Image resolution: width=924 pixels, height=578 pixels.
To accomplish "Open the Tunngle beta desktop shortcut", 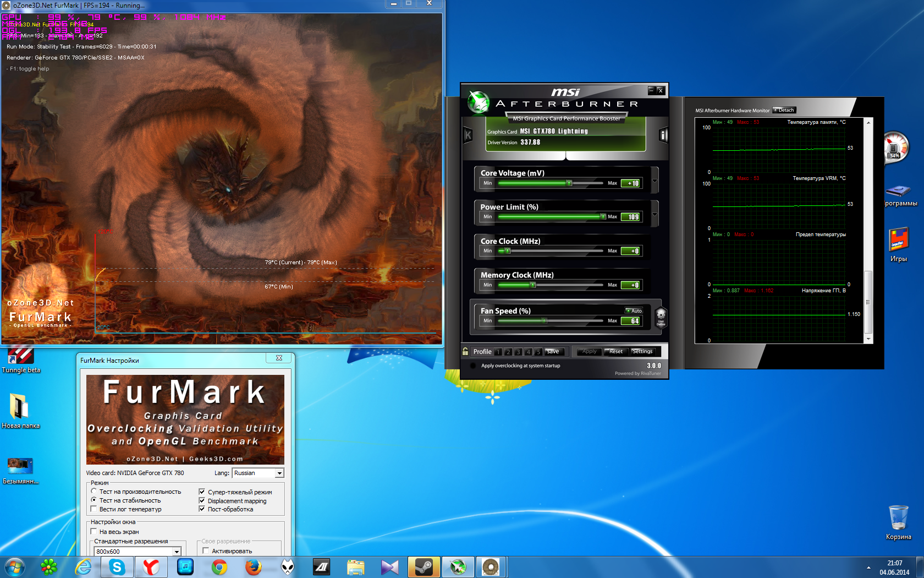I will click(x=21, y=361).
